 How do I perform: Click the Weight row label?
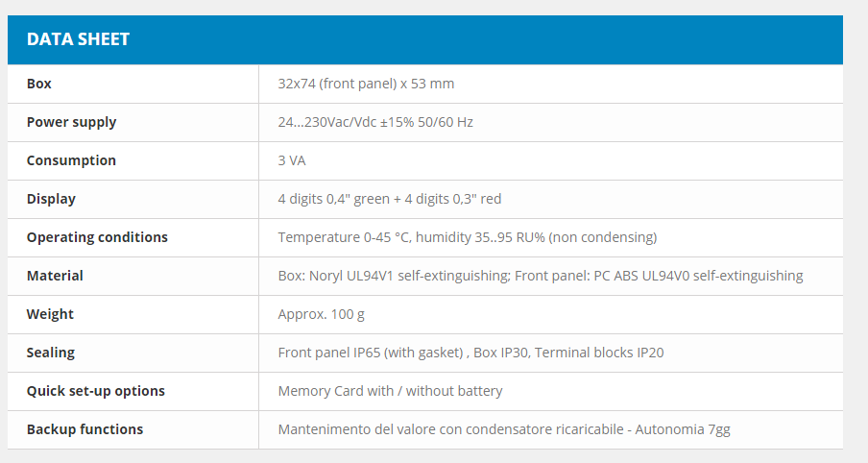pyautogui.click(x=50, y=314)
